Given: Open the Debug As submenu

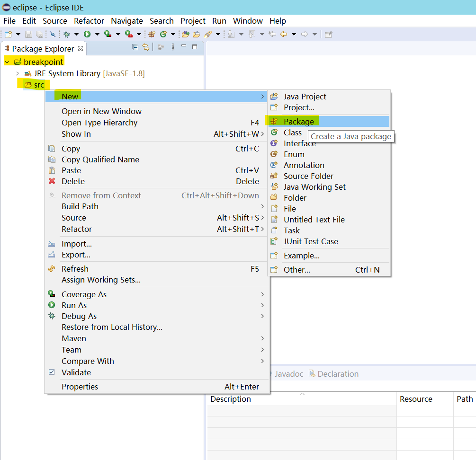Looking at the screenshot, I should pyautogui.click(x=156, y=316).
